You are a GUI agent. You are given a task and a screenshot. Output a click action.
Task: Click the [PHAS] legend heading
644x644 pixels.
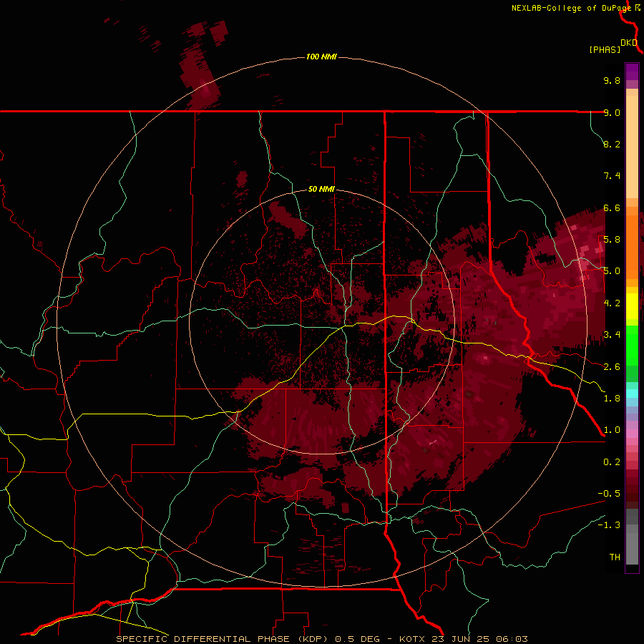(605, 49)
